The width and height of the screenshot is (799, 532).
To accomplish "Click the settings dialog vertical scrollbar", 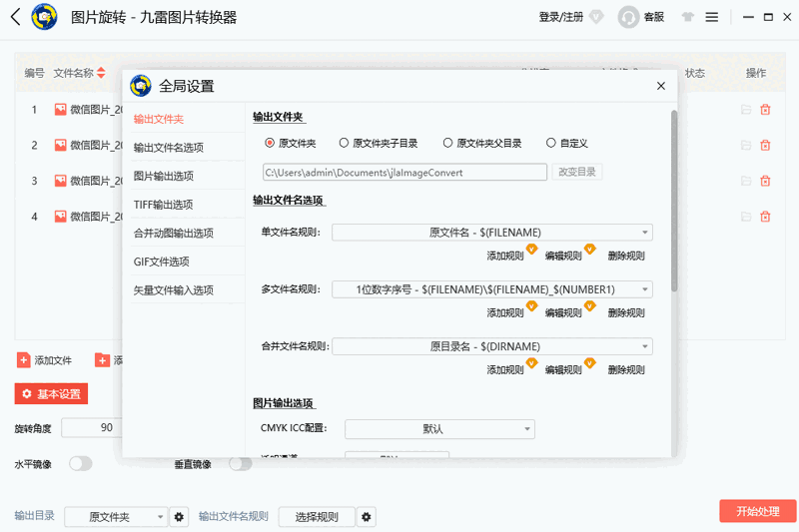I will pos(673,201).
